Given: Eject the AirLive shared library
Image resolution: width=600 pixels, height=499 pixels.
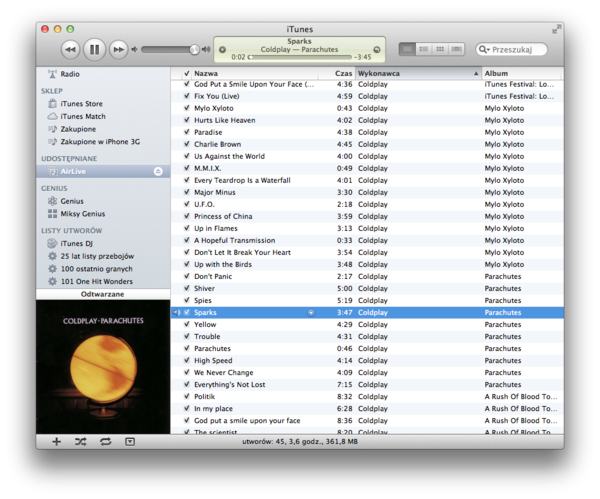Looking at the screenshot, I should [158, 171].
